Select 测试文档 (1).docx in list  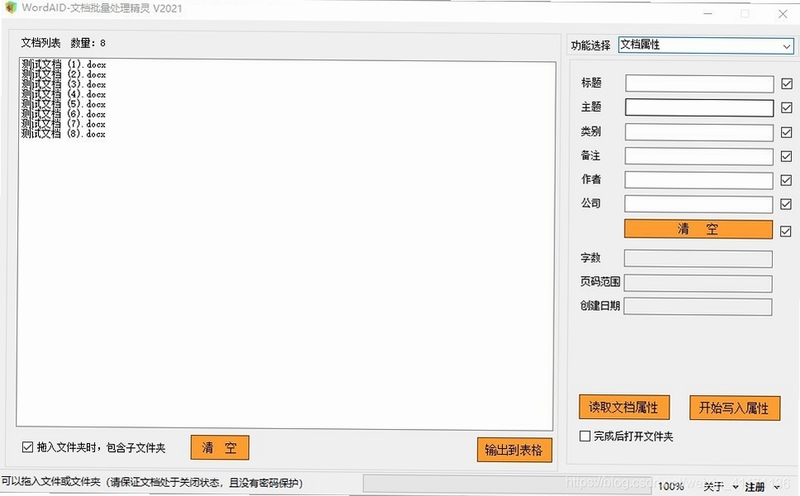click(x=64, y=65)
